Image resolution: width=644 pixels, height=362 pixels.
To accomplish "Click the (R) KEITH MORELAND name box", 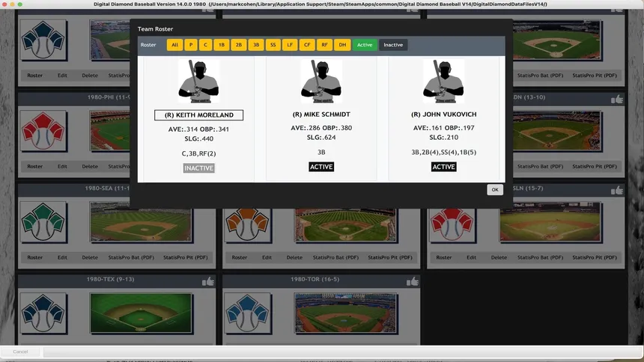I will tap(198, 115).
